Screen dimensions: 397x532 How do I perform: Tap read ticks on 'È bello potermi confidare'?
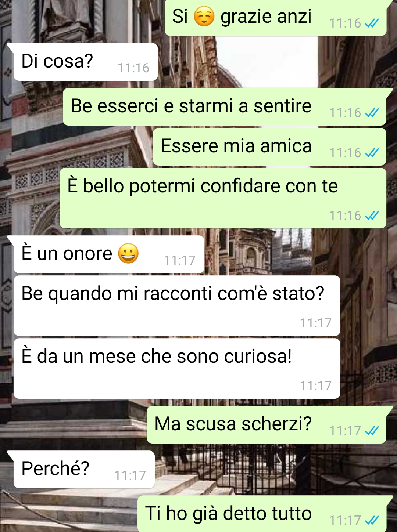[x=372, y=216]
